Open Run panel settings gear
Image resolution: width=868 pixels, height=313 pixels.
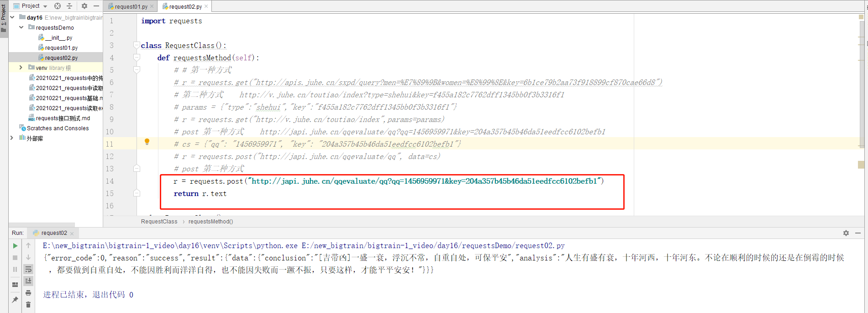click(x=846, y=233)
